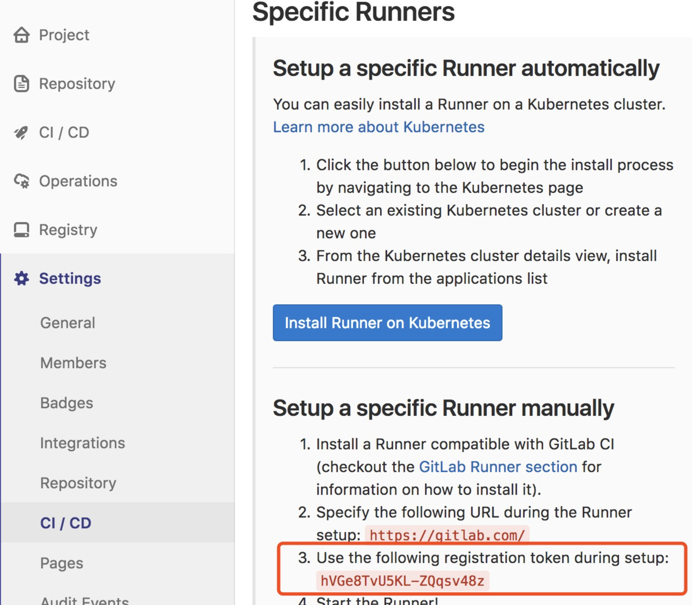Open General settings

tap(68, 323)
